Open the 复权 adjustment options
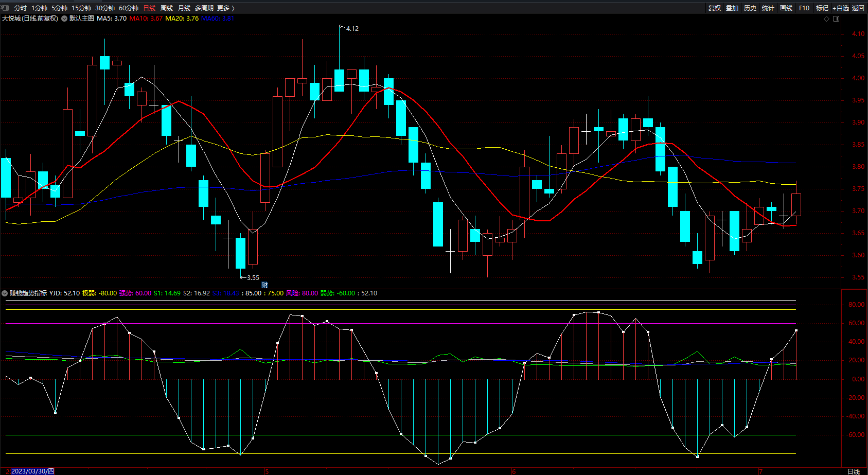The image size is (868, 475). 714,8
